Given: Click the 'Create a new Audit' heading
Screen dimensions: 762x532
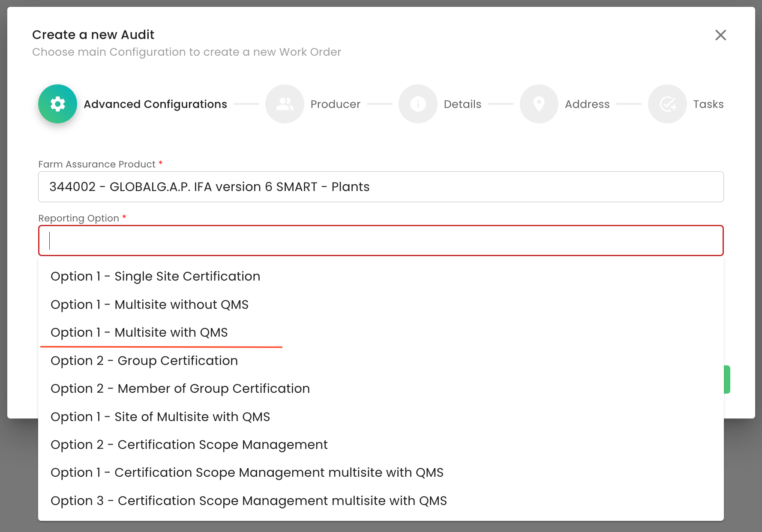Looking at the screenshot, I should [x=93, y=35].
